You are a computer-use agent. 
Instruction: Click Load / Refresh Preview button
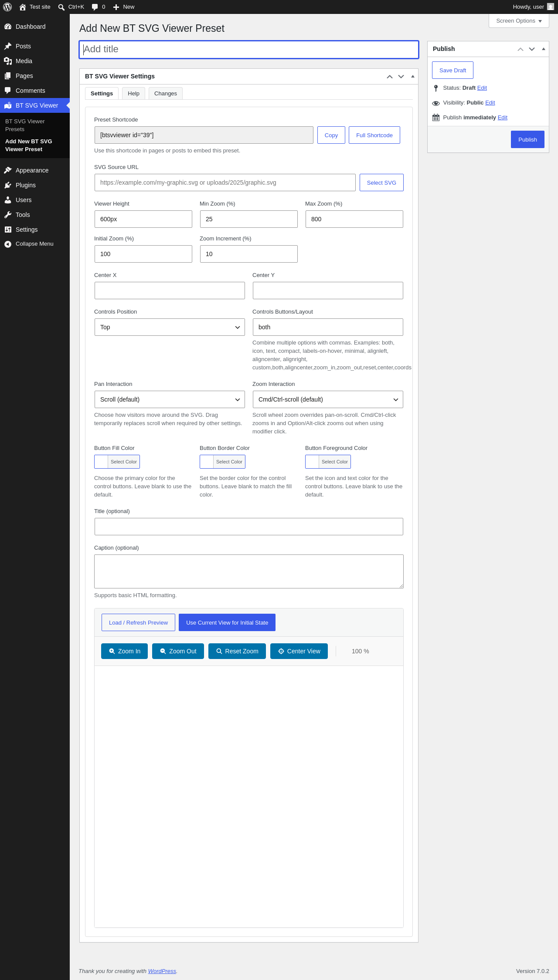[x=138, y=622]
